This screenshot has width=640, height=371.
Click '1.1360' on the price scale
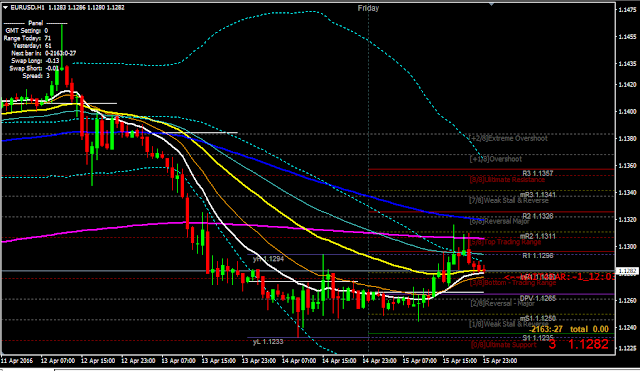(x=628, y=166)
